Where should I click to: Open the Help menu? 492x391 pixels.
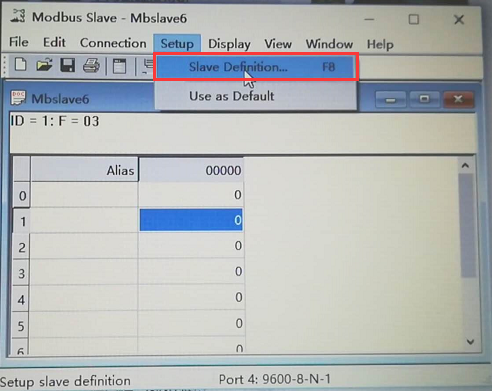[x=380, y=44]
